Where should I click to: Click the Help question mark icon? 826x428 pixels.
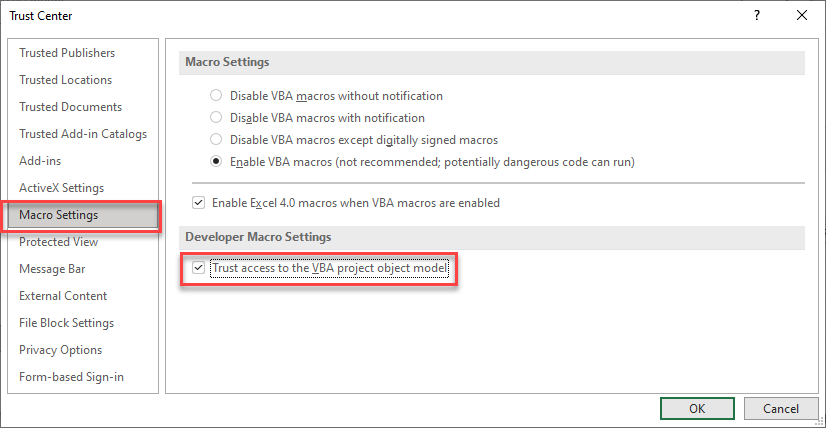click(x=757, y=15)
